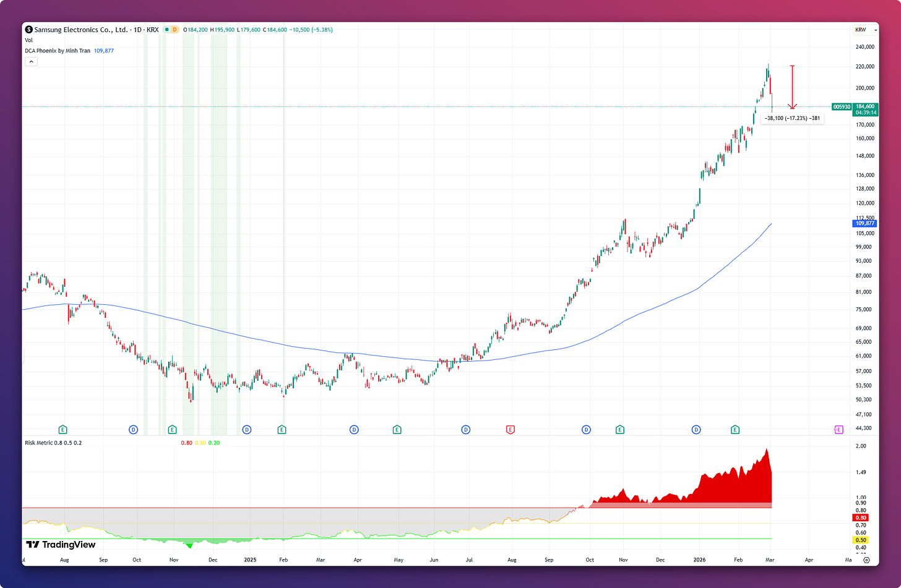The image size is (901, 588).
Task: Click the red 0.80 risk axis label
Action: pos(861,518)
